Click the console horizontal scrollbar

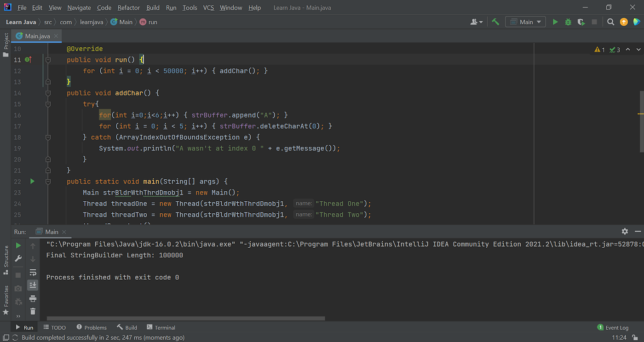[x=186, y=318]
